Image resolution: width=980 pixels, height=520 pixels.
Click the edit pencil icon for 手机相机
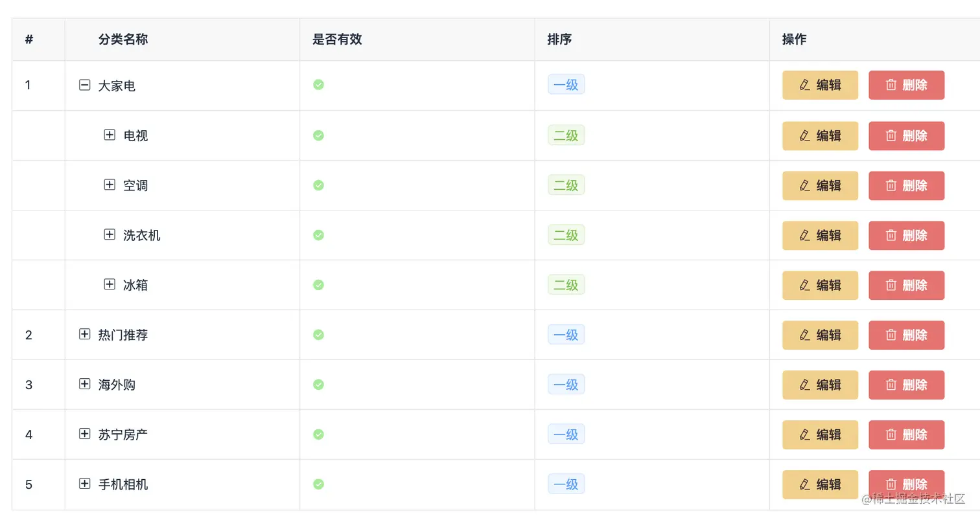[x=804, y=484]
